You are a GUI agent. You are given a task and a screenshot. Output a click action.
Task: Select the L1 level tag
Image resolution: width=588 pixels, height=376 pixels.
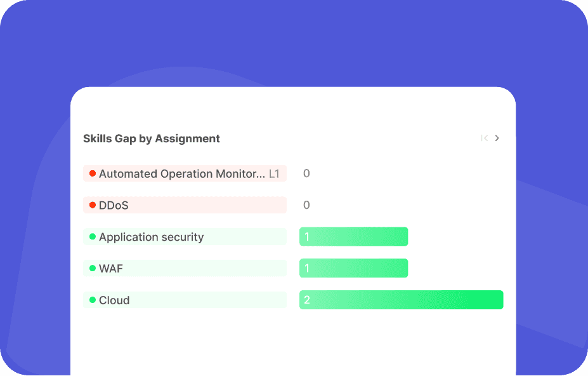[274, 173]
